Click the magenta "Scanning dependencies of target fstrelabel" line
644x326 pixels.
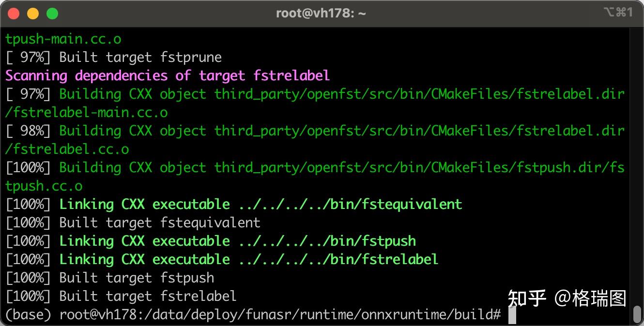point(168,76)
